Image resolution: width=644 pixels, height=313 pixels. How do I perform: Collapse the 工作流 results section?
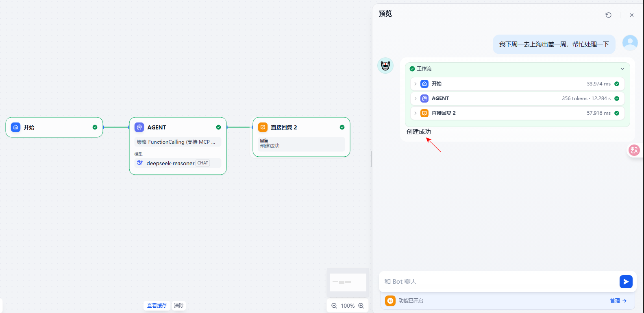pos(622,69)
